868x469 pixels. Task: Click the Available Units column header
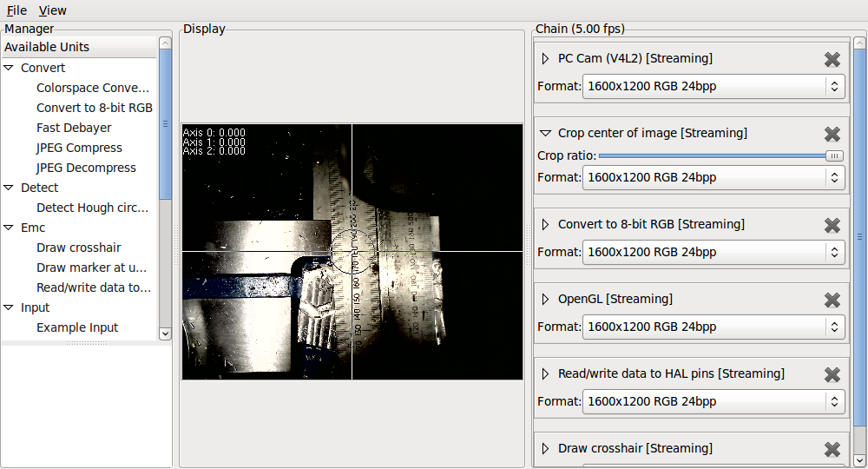point(79,47)
